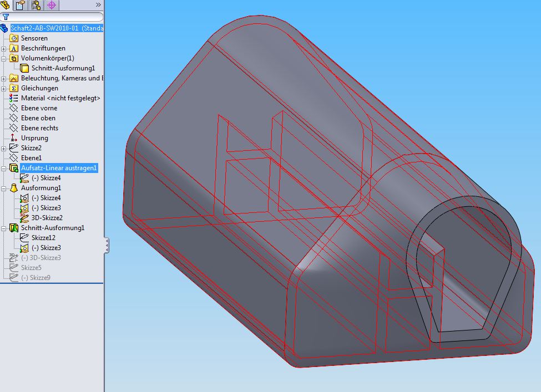Switch to the ConfigurationManager tab
The width and height of the screenshot is (541, 392).
(37, 6)
